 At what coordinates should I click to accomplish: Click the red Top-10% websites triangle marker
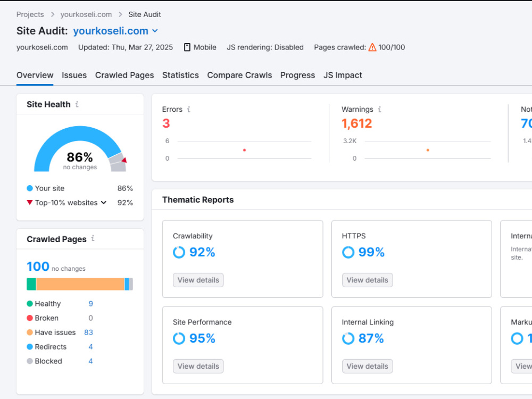pos(29,203)
